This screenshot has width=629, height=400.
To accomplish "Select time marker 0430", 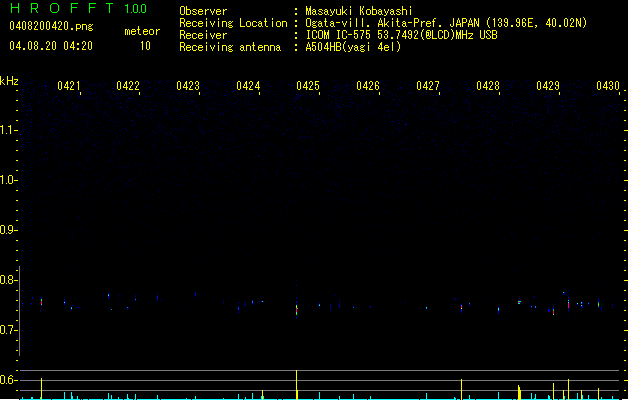I will 608,86.
